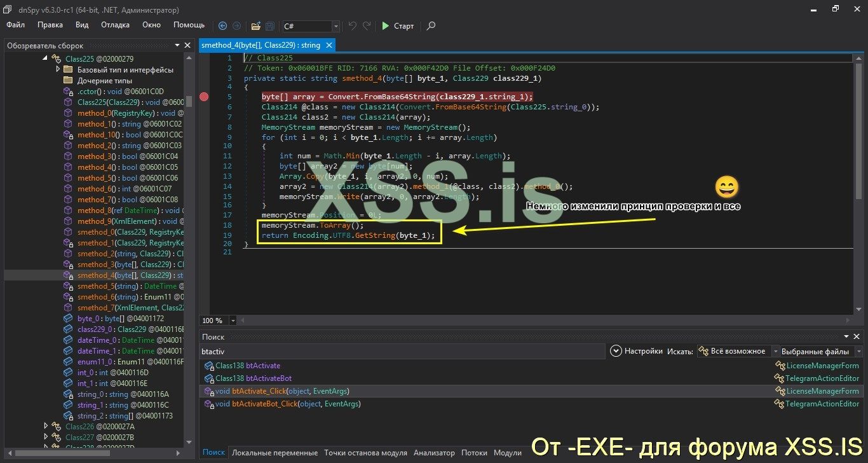
Task: Open the Обозреватель сборок panel options arrow
Action: (x=177, y=46)
